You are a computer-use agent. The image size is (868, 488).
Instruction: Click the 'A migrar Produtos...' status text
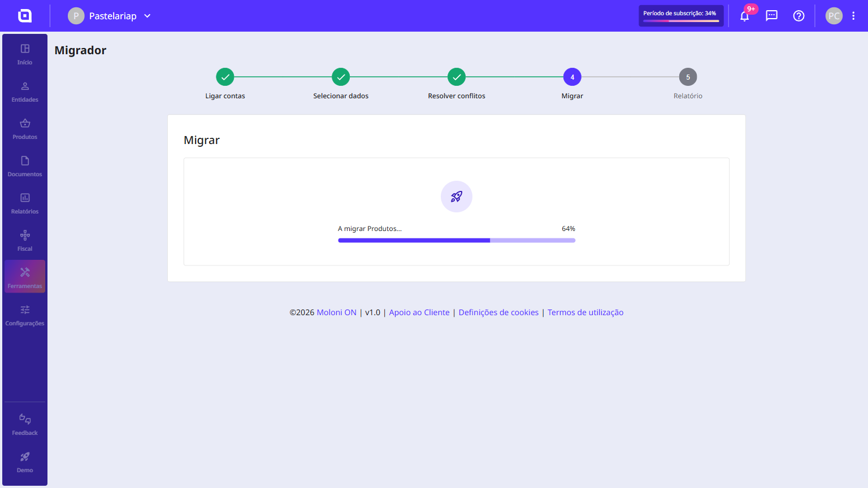(x=370, y=229)
